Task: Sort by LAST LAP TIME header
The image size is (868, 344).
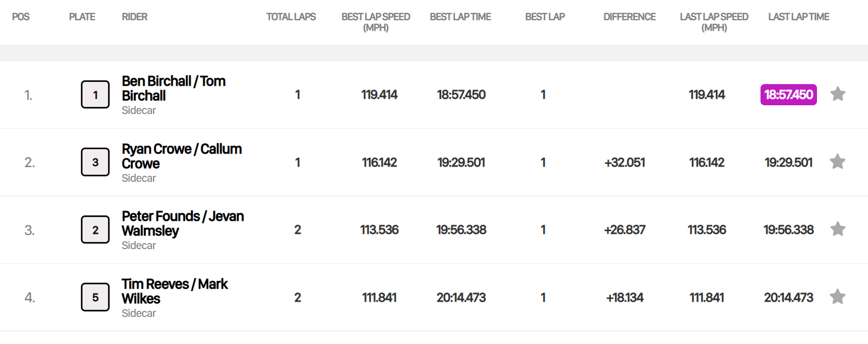Action: [x=799, y=17]
